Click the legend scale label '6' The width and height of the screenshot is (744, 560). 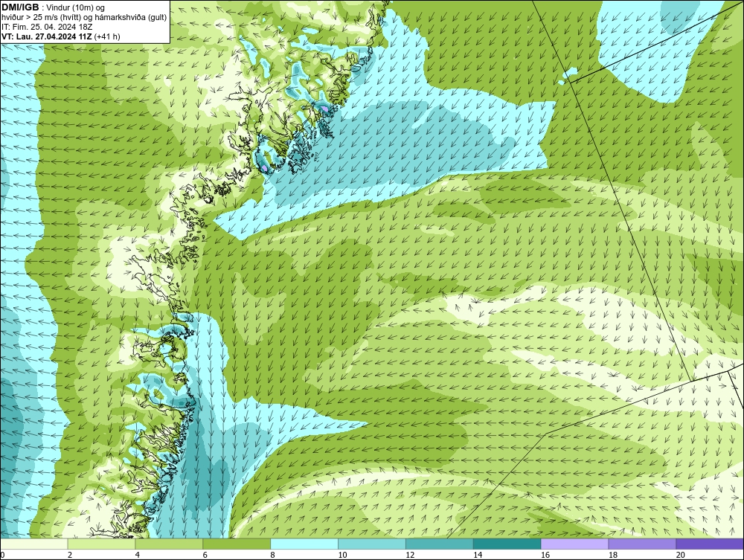(x=205, y=555)
